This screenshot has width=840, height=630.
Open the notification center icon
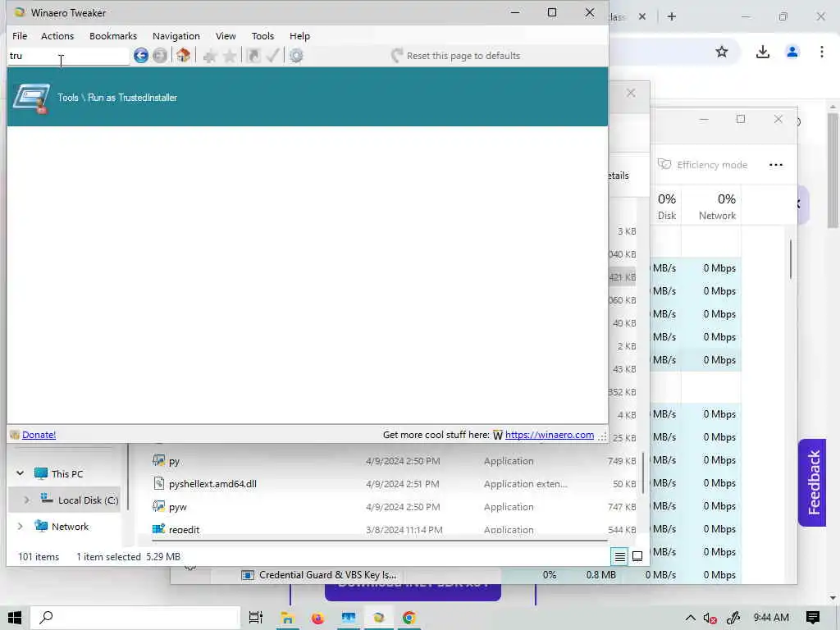tap(813, 618)
